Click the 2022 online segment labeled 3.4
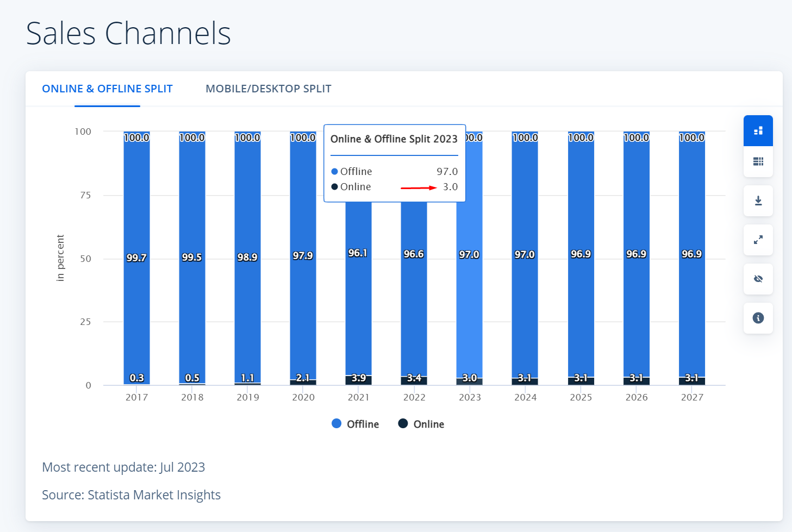 click(x=414, y=380)
